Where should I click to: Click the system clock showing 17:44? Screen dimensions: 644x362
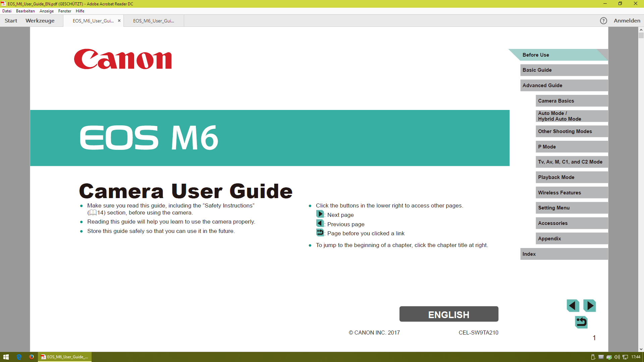(x=636, y=357)
